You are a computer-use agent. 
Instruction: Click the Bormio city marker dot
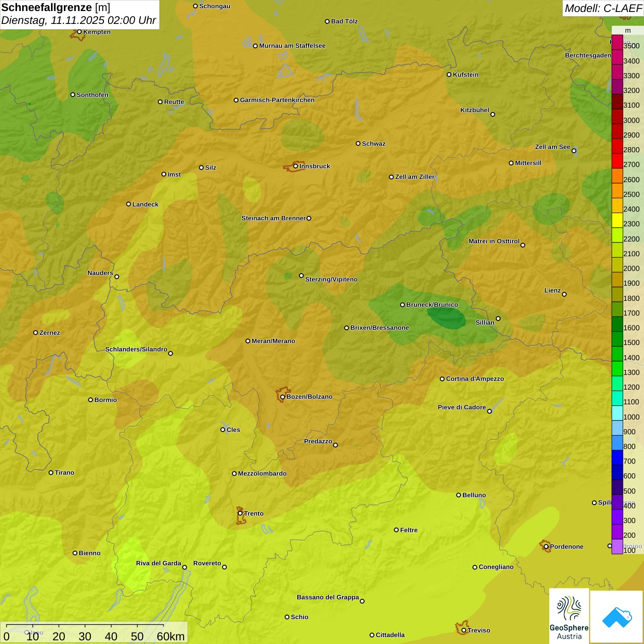tap(91, 400)
